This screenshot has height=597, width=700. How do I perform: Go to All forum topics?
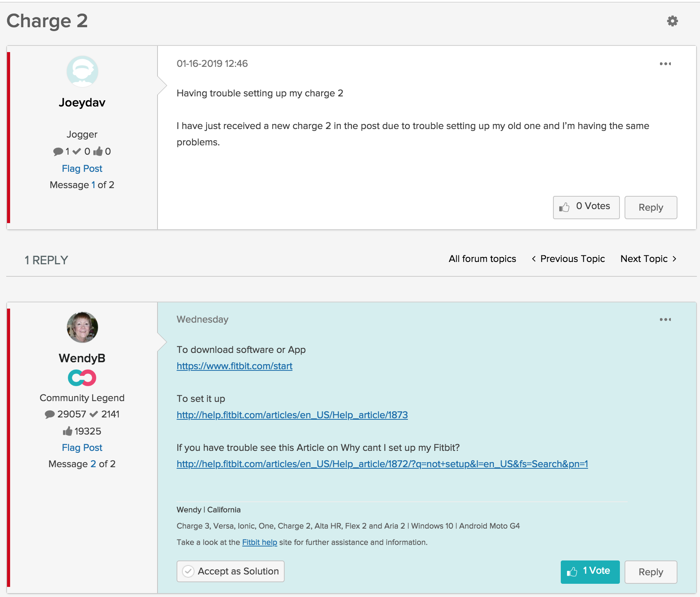point(482,259)
